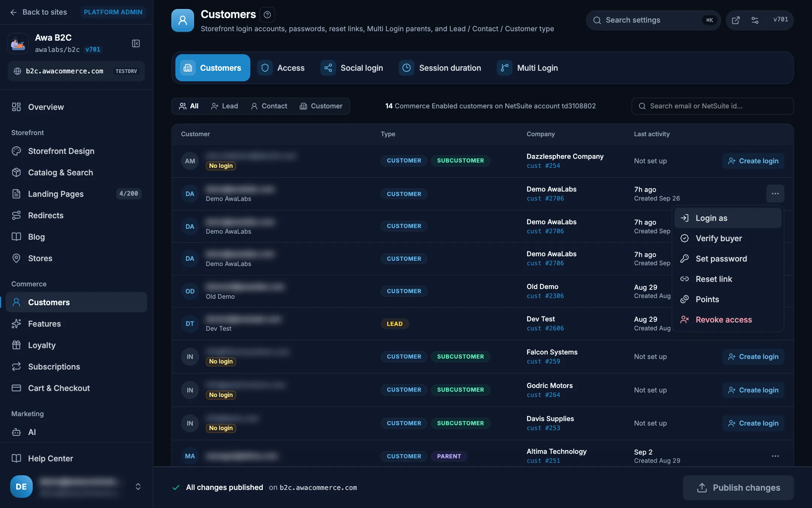Select the OD avatar for Old Demo

click(190, 291)
